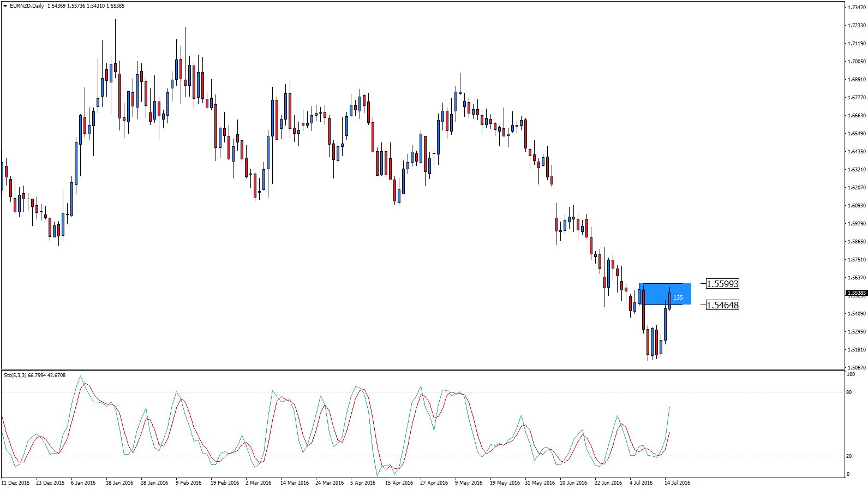Click the 1.73470 price axis label
The width and height of the screenshot is (868, 489).
[x=857, y=7]
